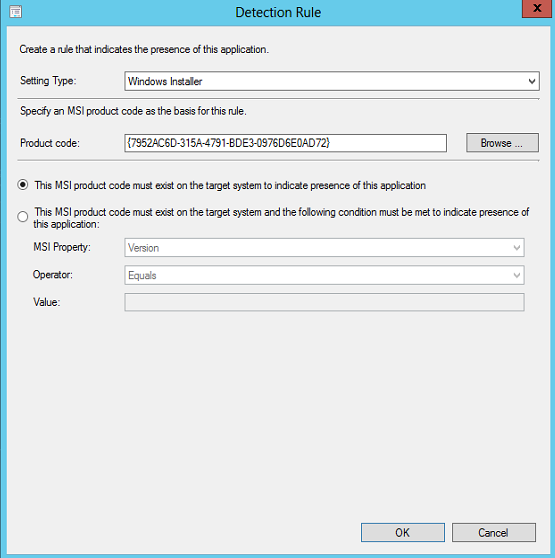
Task: Open the Setting Type dropdown arrow
Action: (x=532, y=81)
